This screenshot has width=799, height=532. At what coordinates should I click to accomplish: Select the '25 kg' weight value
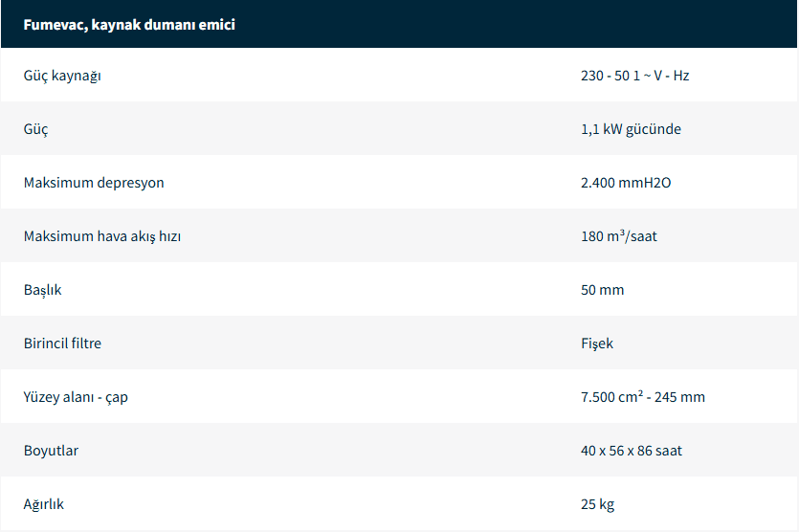pos(597,504)
